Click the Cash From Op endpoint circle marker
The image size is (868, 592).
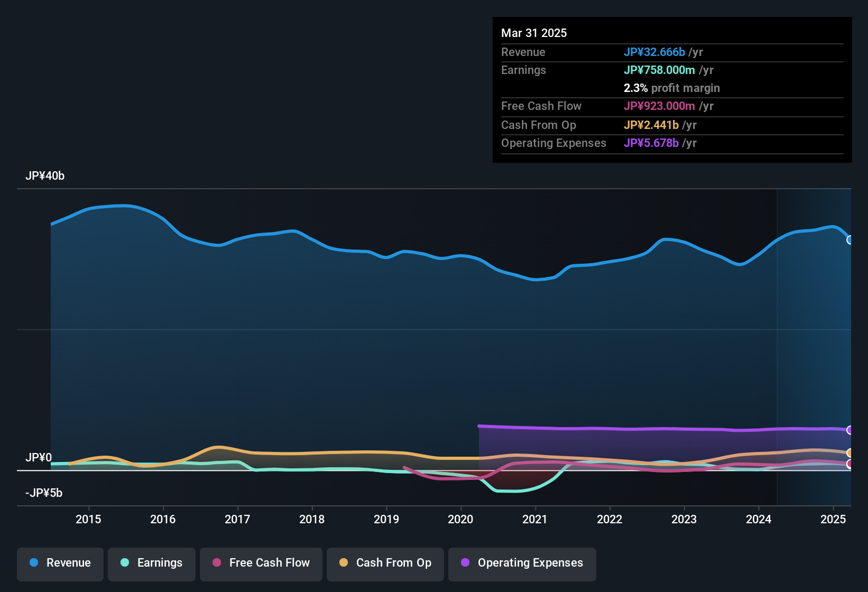pos(850,452)
